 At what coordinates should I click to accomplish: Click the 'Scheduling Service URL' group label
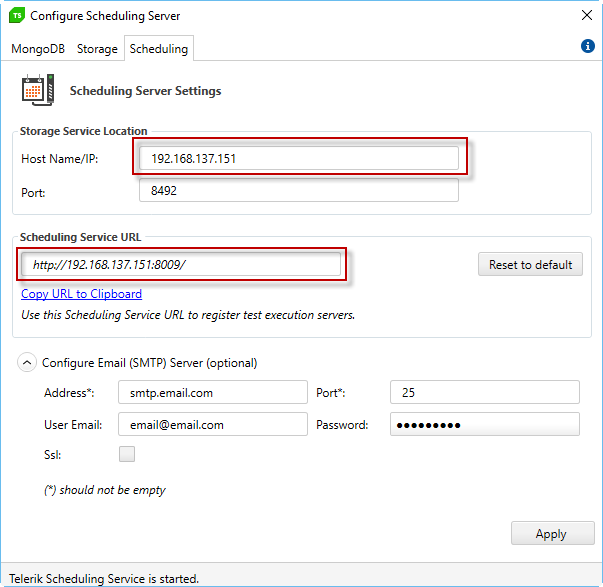point(80,237)
